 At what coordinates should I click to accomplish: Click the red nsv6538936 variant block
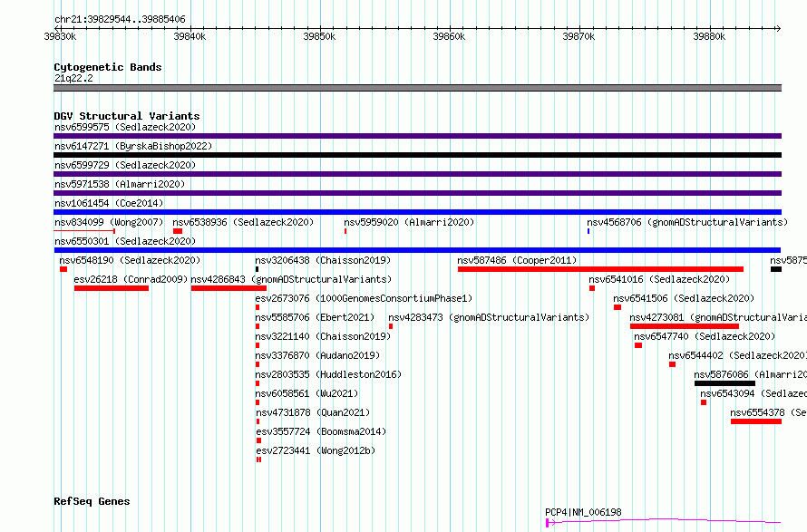point(178,231)
